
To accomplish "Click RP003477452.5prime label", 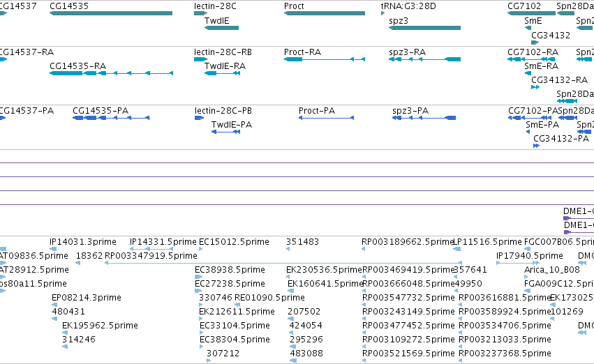I will coord(408,326).
